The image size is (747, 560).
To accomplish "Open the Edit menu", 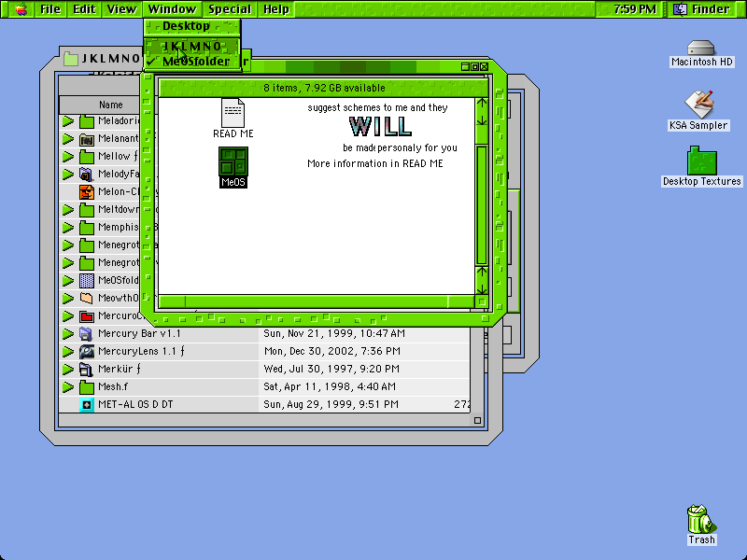I will [84, 9].
